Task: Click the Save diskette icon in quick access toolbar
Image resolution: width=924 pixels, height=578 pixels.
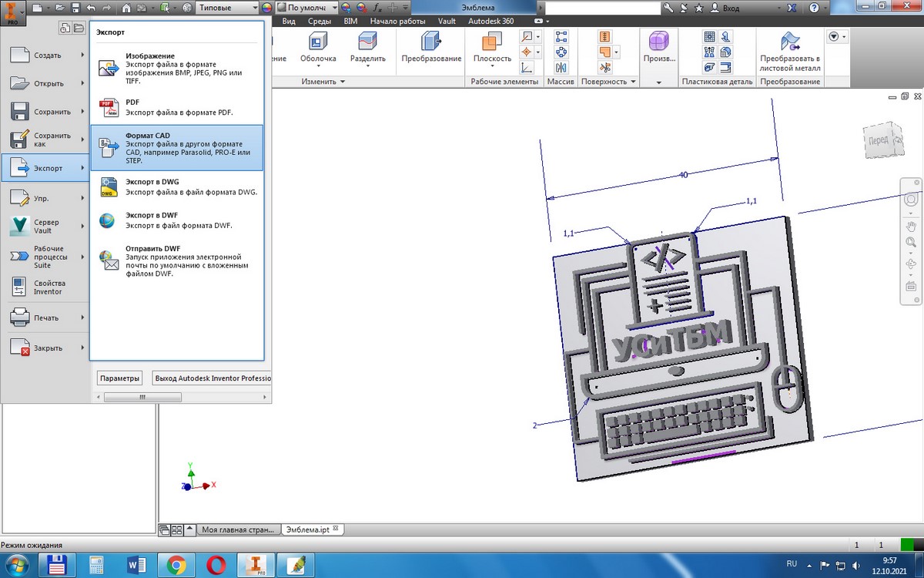Action: pyautogui.click(x=75, y=8)
